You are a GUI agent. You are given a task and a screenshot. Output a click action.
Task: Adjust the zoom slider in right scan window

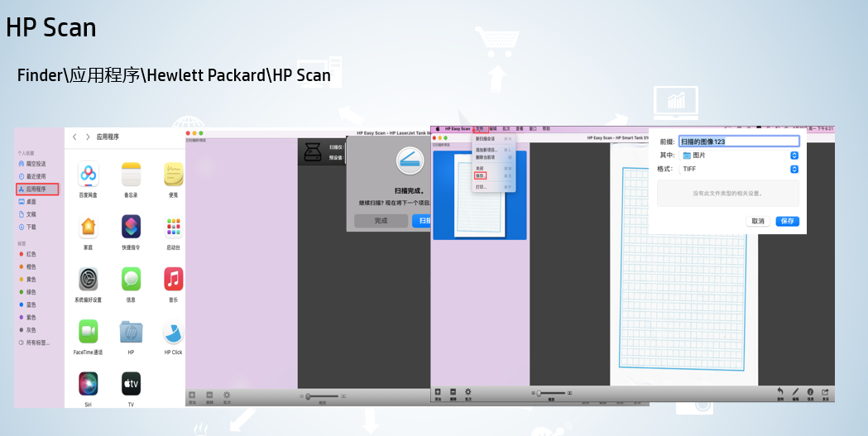pos(551,393)
